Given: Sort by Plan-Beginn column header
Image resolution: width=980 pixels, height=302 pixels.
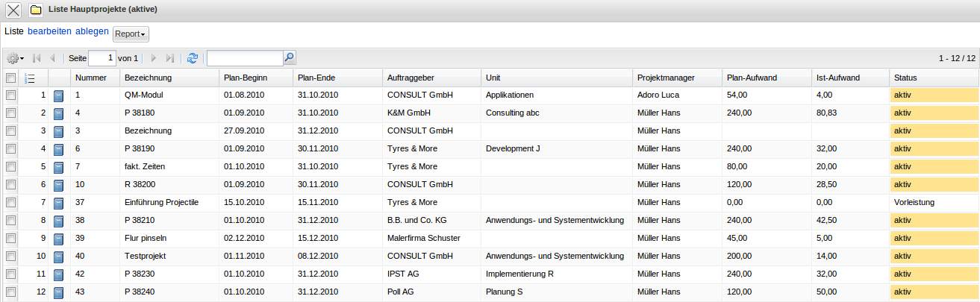Looking at the screenshot, I should pos(245,78).
